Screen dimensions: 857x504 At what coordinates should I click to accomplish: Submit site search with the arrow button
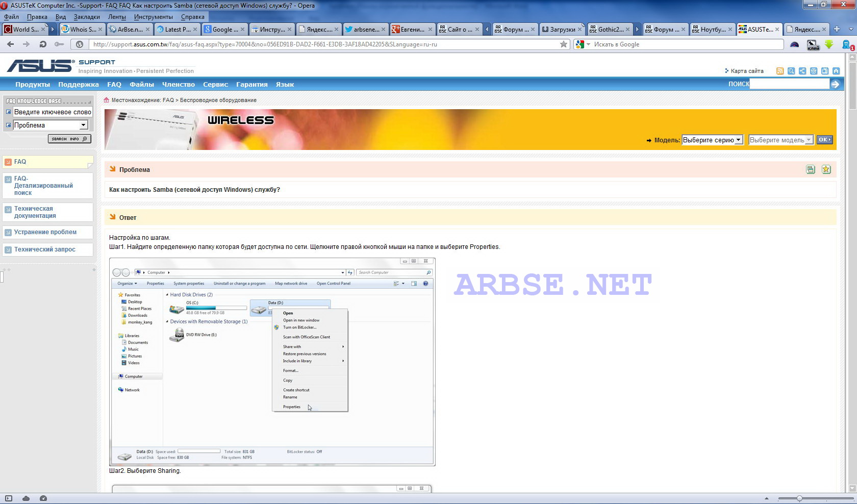tap(835, 84)
